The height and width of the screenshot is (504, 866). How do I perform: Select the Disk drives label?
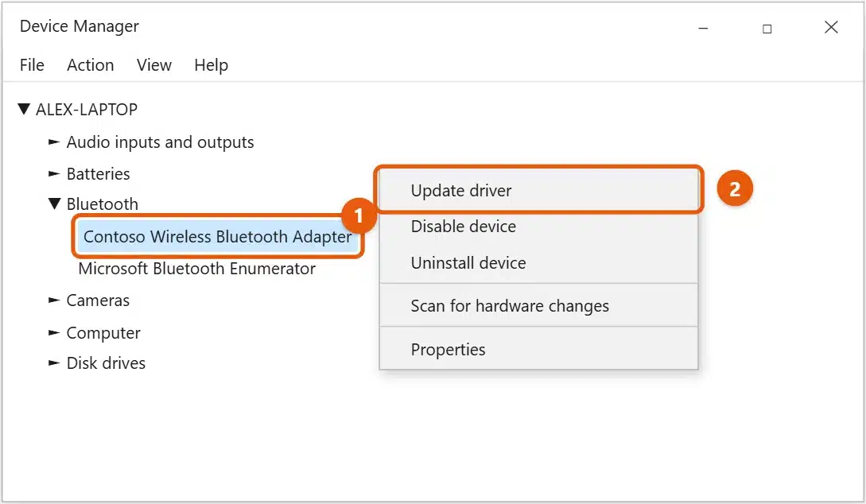[x=106, y=363]
